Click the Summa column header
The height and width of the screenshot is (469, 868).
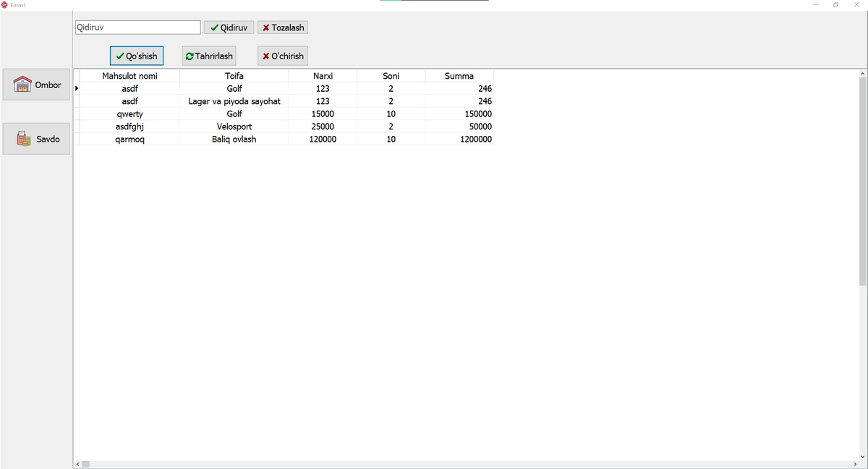tap(459, 76)
